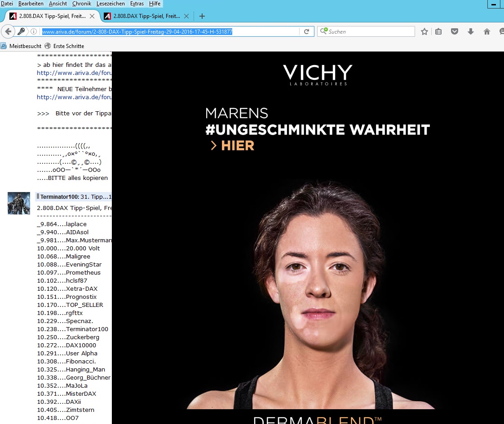
Task: Click the VICHY Laboratoires logo
Action: click(318, 74)
